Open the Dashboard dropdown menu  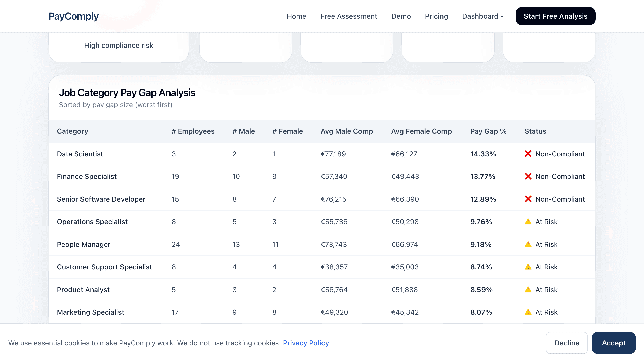pyautogui.click(x=482, y=16)
